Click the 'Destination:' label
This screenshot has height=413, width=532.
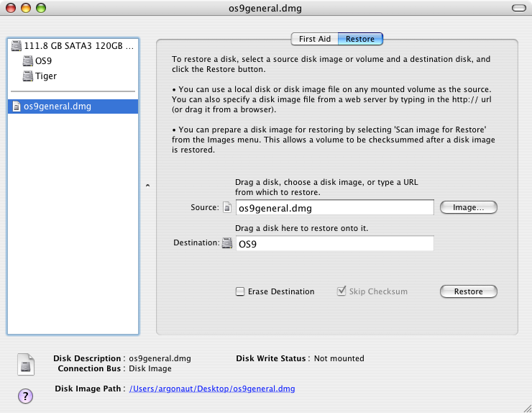click(x=196, y=242)
